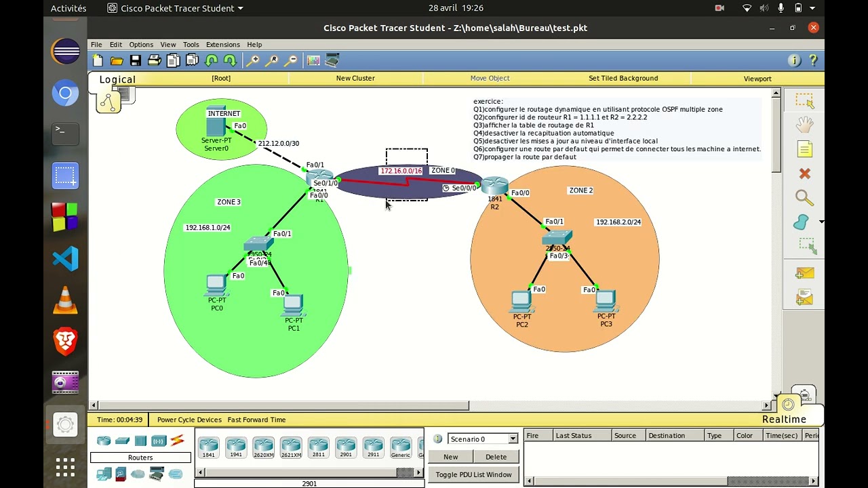Viewport: 868px width, 488px height.
Task: Select End Devices category icon
Action: 104,474
